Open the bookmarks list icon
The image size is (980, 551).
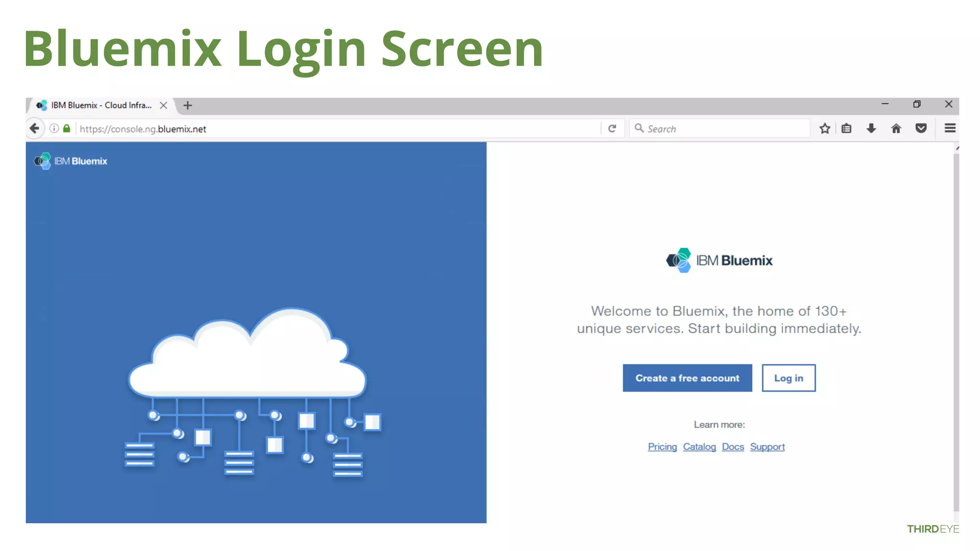click(846, 128)
